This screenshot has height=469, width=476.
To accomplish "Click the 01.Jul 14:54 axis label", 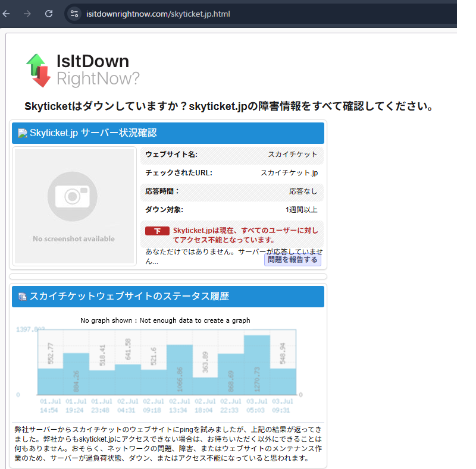I will 51,406.
